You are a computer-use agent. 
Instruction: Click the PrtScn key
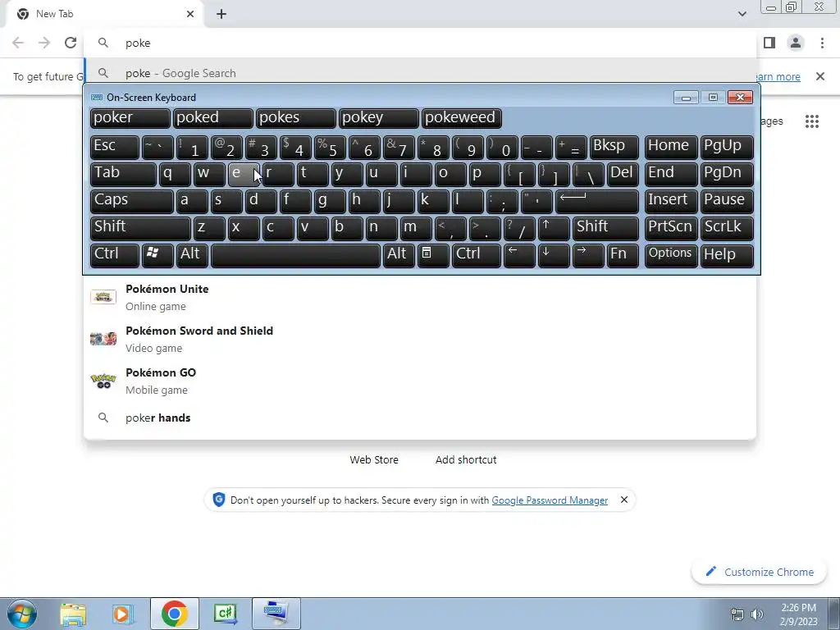click(x=671, y=228)
